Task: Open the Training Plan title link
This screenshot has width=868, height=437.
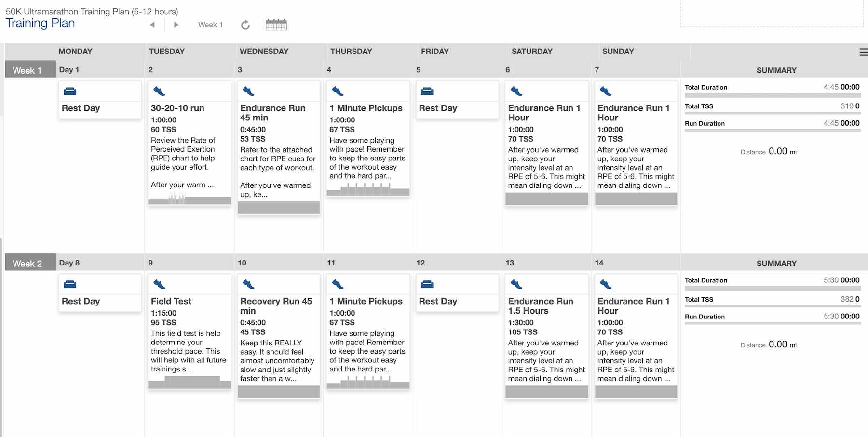Action: 41,23
